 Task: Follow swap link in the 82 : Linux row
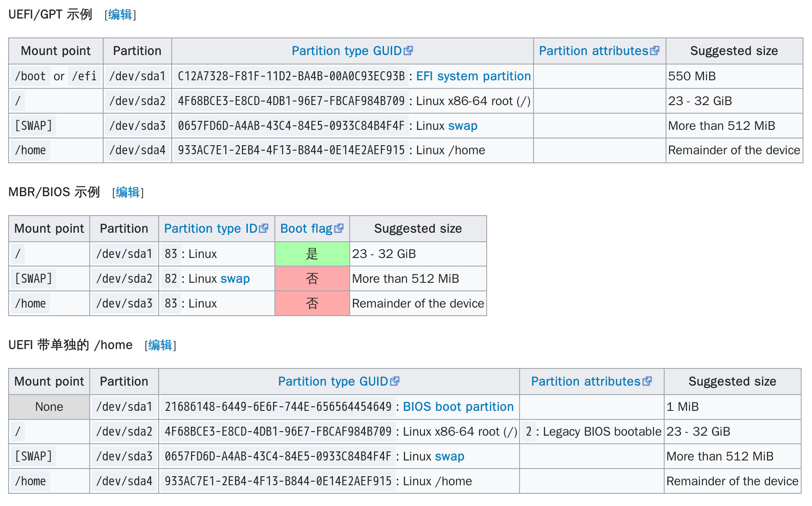235,279
